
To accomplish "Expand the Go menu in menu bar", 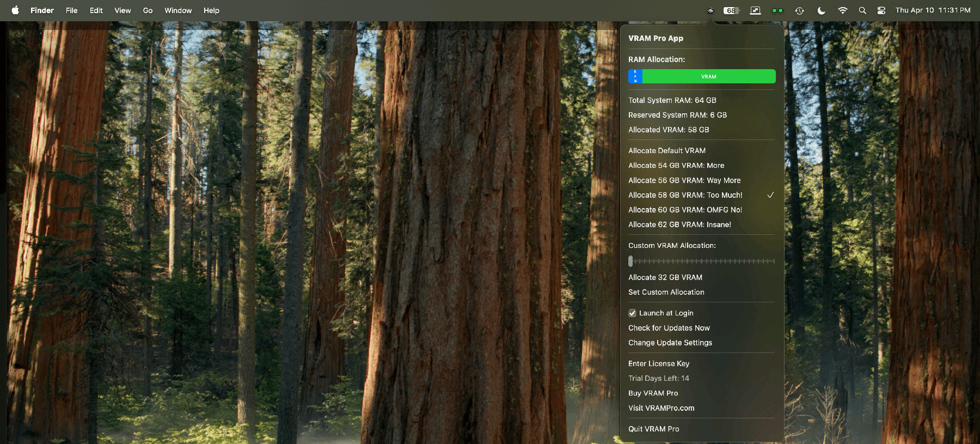I will point(148,10).
